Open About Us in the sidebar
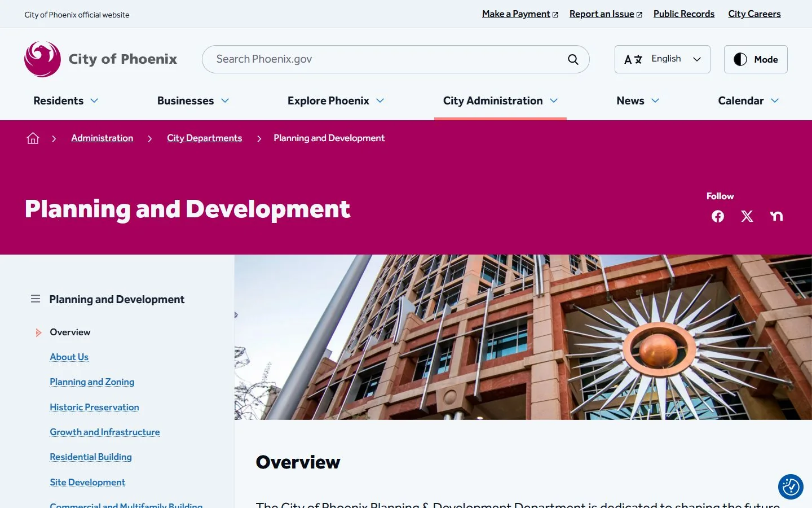Viewport: 812px width, 508px height. click(69, 357)
